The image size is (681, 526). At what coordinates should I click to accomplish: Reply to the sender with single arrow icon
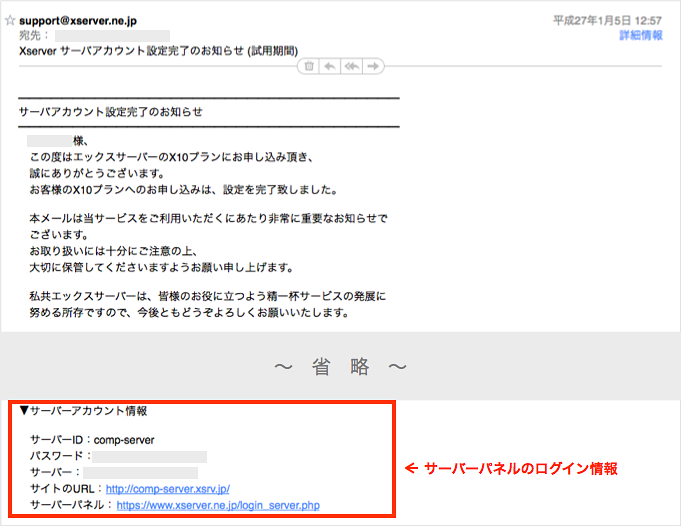tap(330, 66)
